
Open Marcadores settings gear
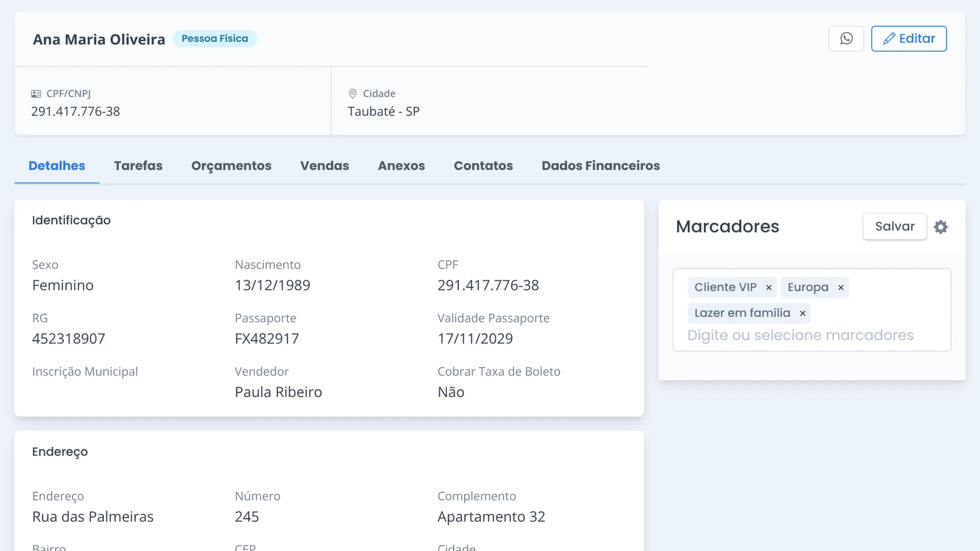pos(941,227)
